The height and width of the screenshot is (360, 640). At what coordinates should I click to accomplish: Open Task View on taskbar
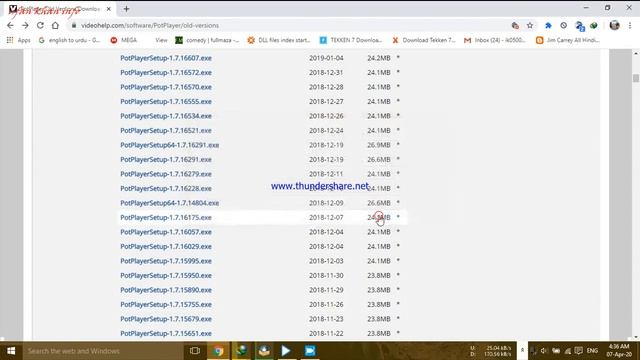pyautogui.click(x=195, y=351)
